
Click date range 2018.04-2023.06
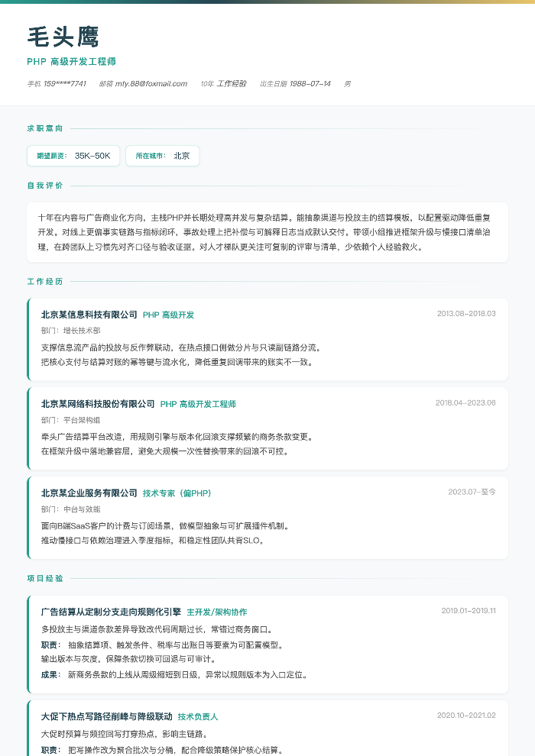click(465, 402)
